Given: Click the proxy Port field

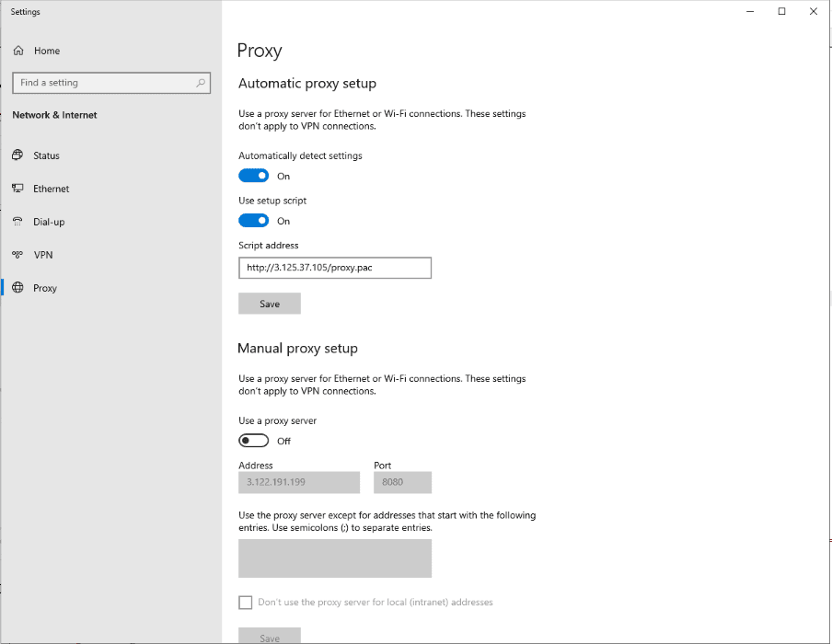Looking at the screenshot, I should tap(403, 482).
